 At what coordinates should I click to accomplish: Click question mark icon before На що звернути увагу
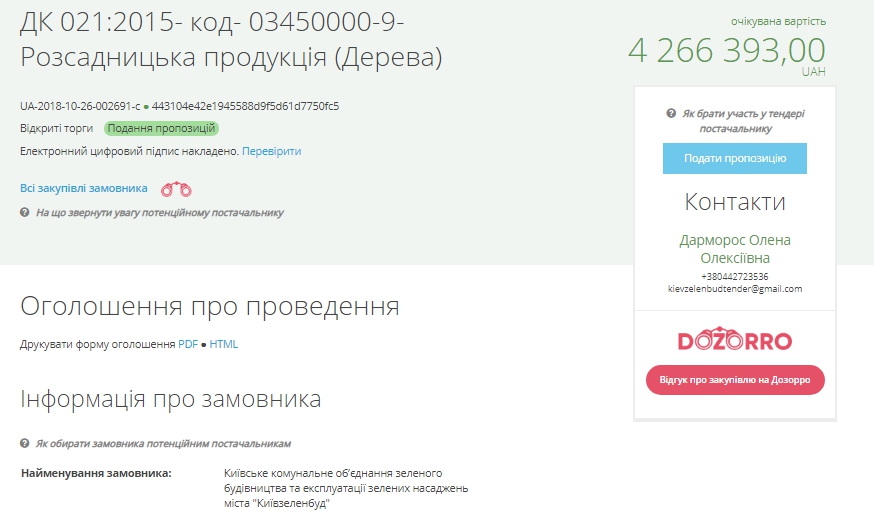click(x=24, y=213)
